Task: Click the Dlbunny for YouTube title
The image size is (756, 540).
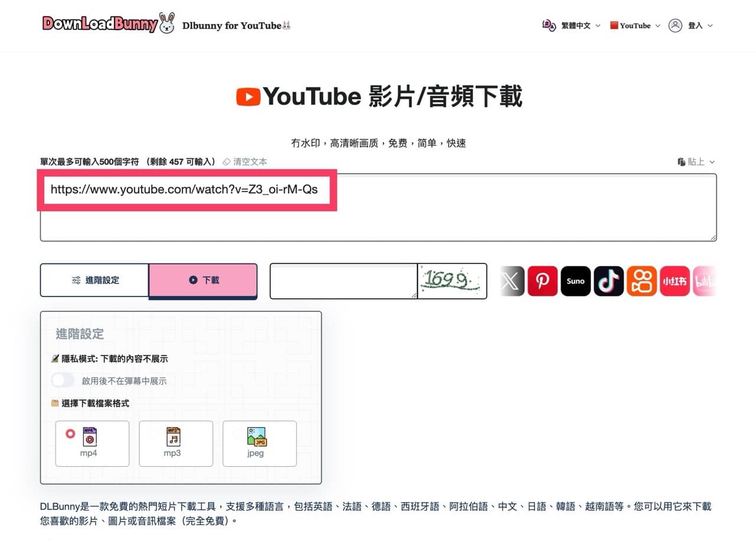Action: [x=236, y=25]
